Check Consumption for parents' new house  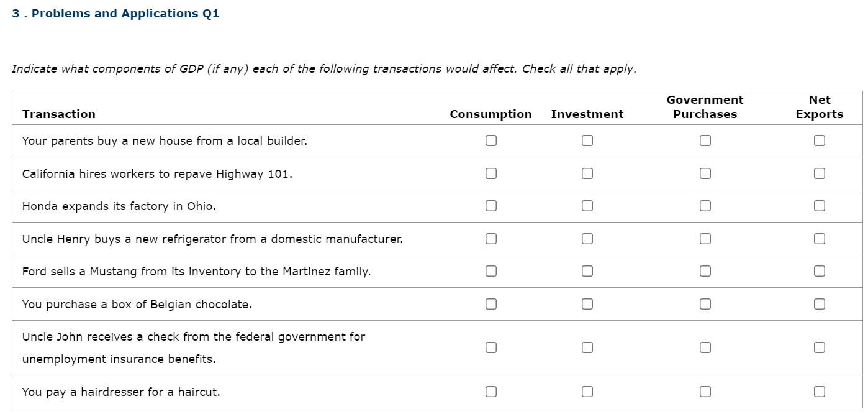491,140
